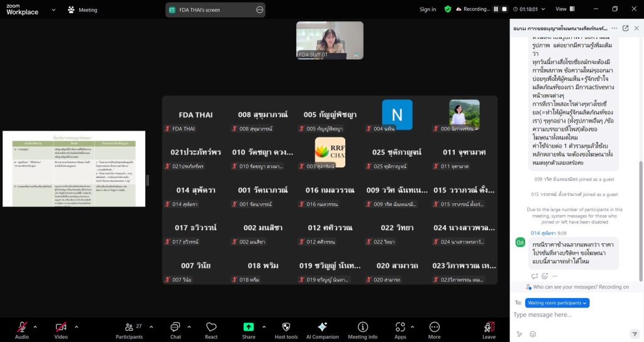The width and height of the screenshot is (644, 342).
Task: Open Meeting info
Action: click(362, 328)
